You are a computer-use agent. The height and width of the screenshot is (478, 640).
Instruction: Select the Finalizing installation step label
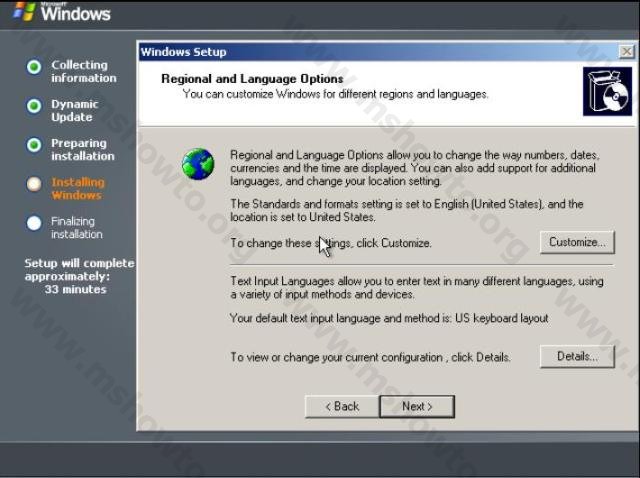[x=77, y=228]
